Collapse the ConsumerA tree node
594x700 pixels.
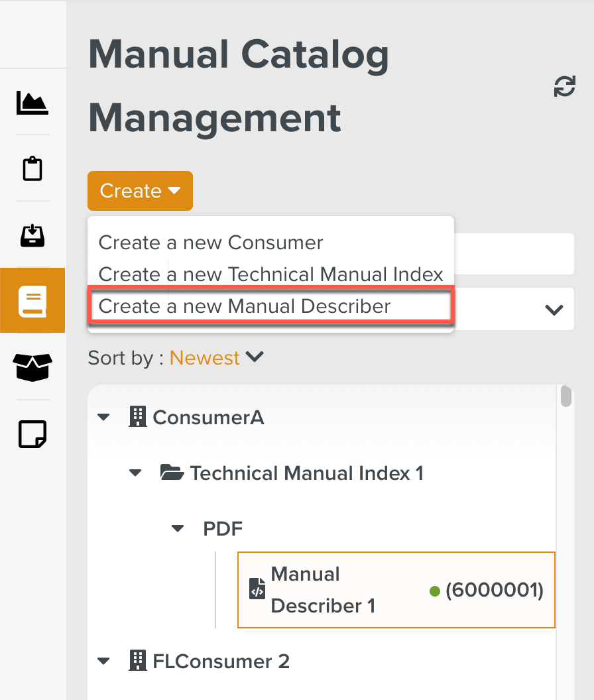coord(103,418)
